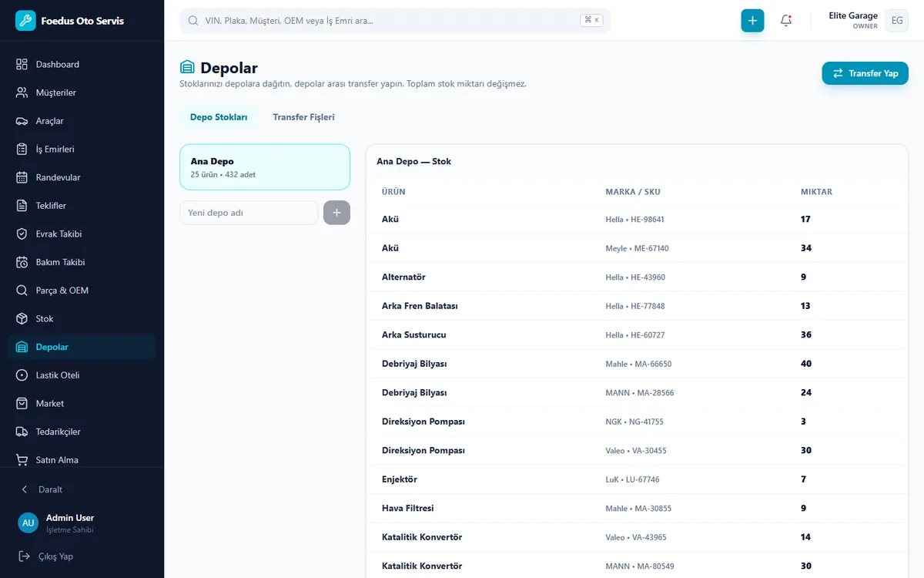Image resolution: width=924 pixels, height=578 pixels.
Task: Switch to the Depo Stokları tab
Action: [x=219, y=117]
